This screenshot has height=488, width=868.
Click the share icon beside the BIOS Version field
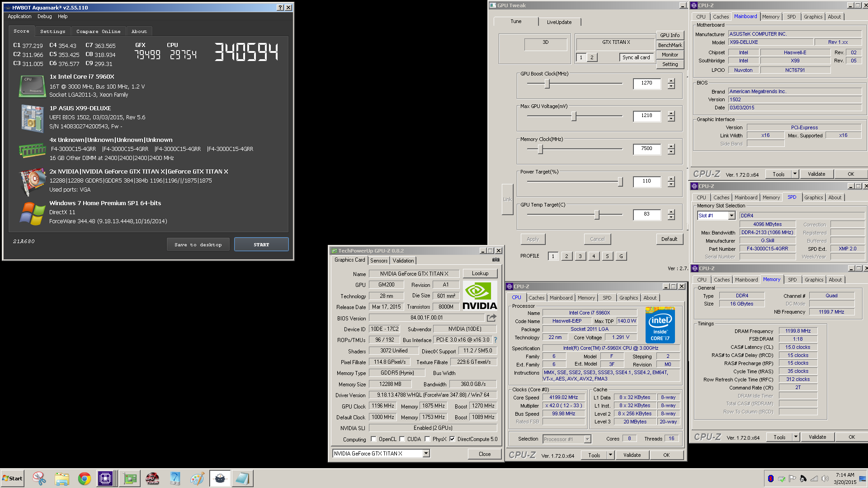tap(491, 318)
